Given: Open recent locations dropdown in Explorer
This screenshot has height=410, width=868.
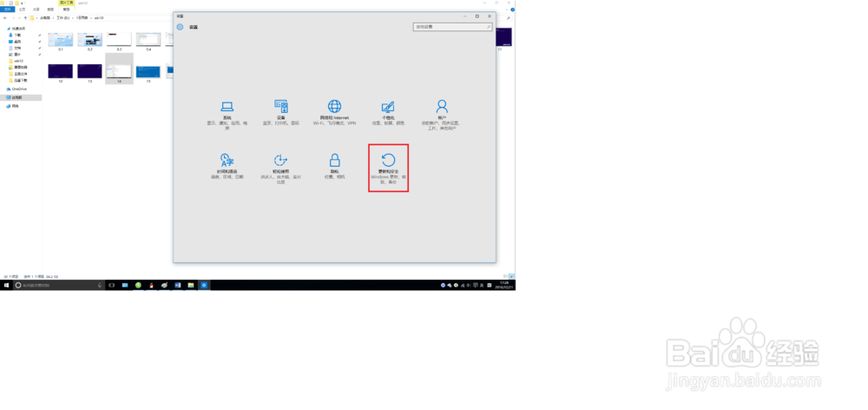Looking at the screenshot, I should 19,17.
